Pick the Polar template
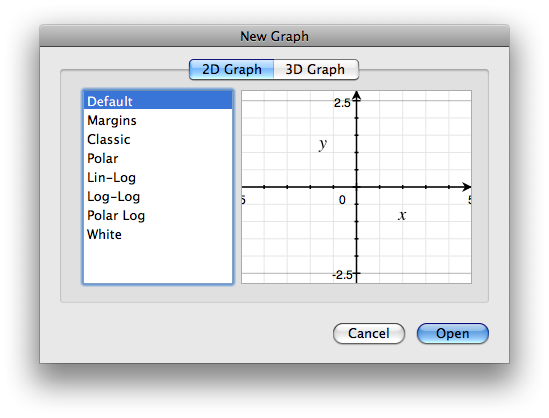Image resolution: width=549 pixels, height=418 pixels. coord(158,158)
